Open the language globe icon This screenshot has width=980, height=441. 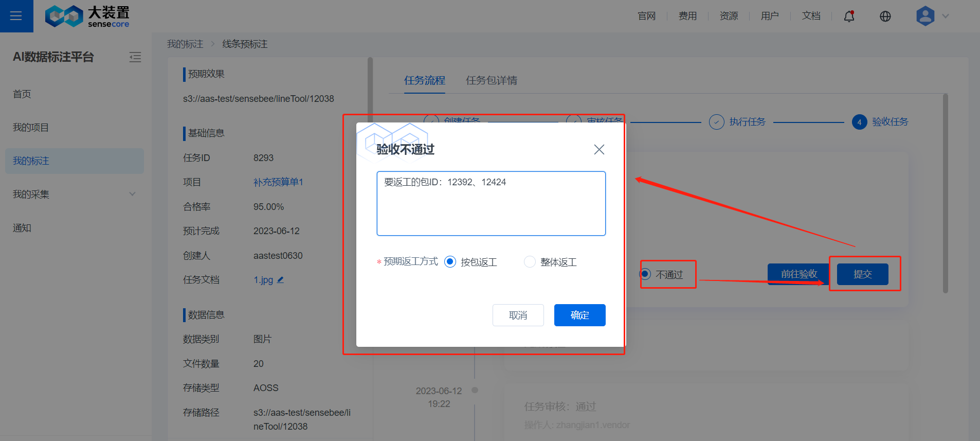(885, 16)
